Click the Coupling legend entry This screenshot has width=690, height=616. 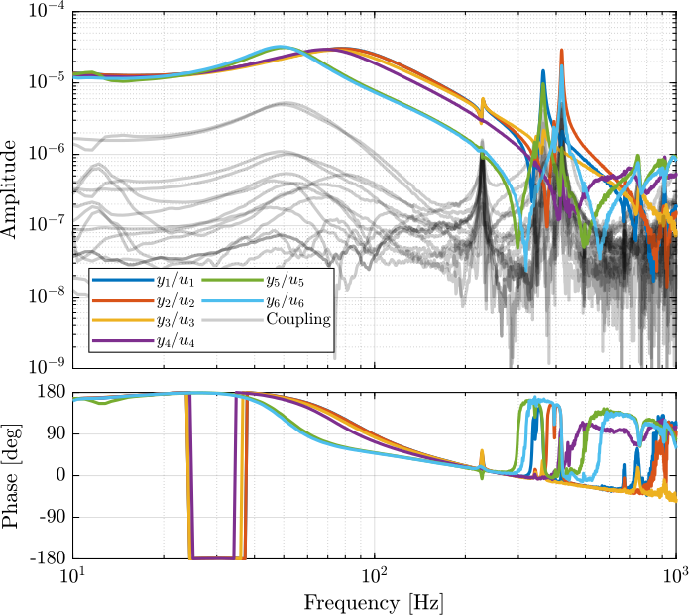(267, 319)
